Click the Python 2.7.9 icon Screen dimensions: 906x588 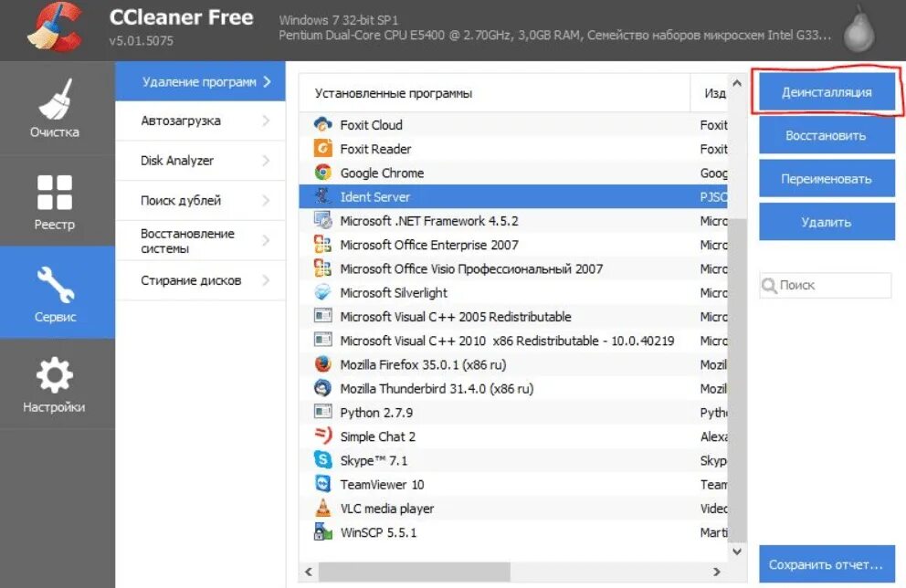pyautogui.click(x=322, y=412)
